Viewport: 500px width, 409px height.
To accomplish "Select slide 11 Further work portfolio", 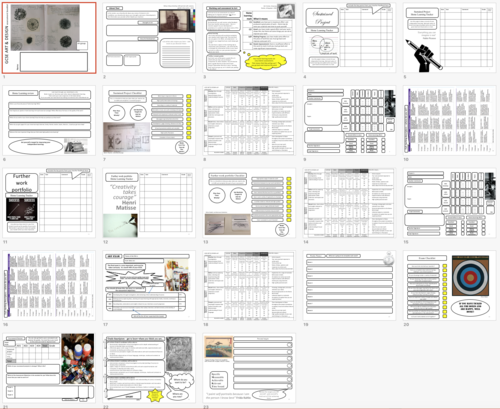I will (x=49, y=203).
